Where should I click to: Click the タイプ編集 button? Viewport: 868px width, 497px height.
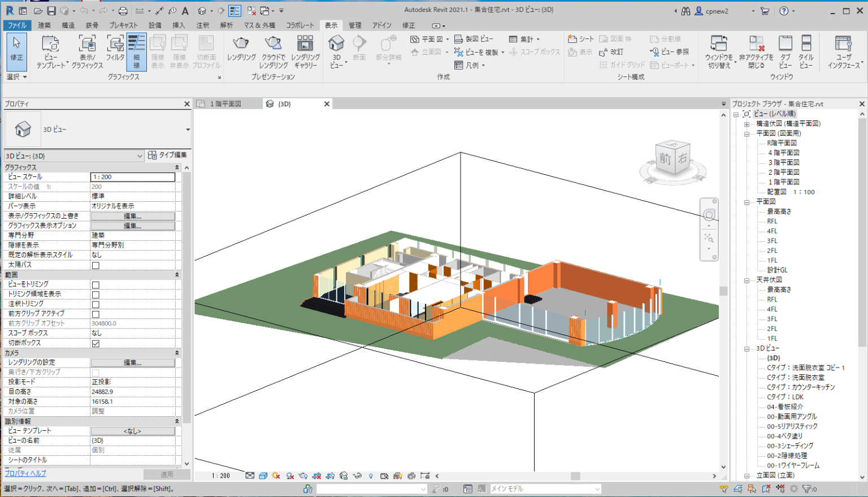[168, 155]
